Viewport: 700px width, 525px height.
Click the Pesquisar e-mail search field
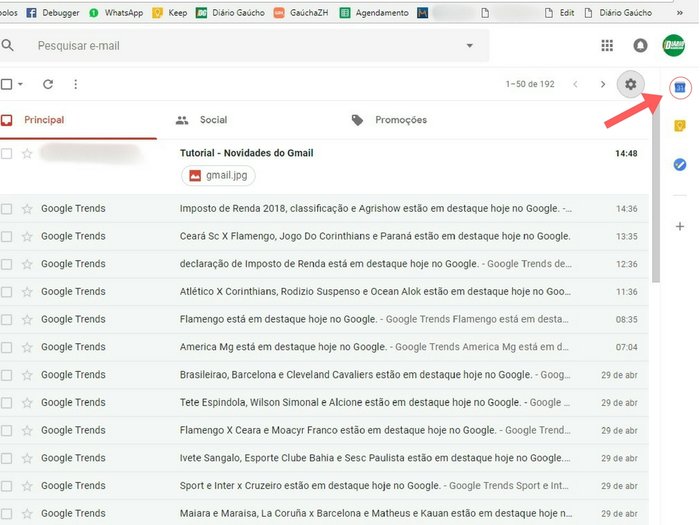[x=245, y=46]
